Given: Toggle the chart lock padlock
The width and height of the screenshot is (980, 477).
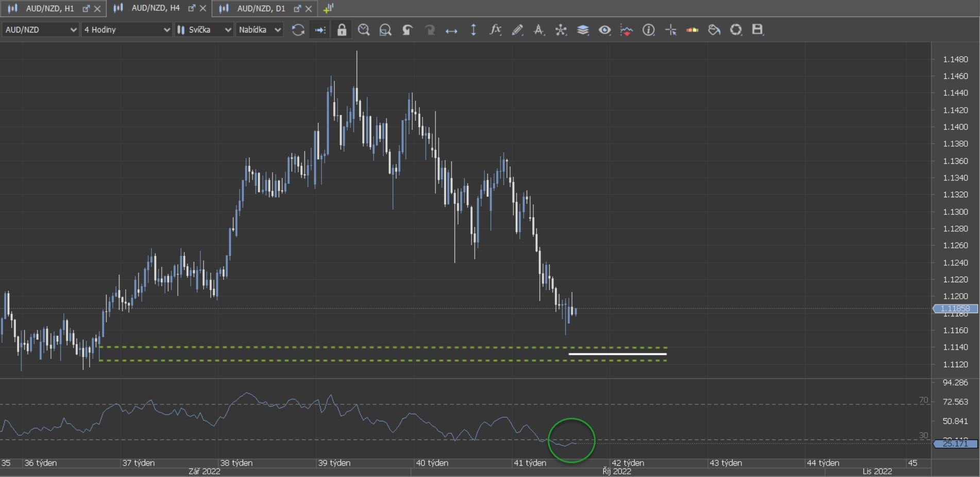Looking at the screenshot, I should [342, 30].
